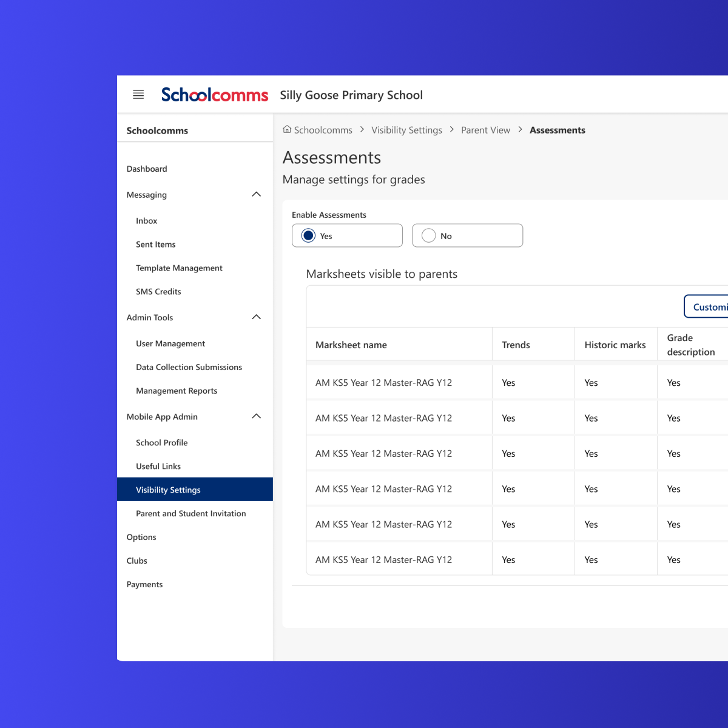
Task: Open Payments in the sidebar
Action: point(144,584)
